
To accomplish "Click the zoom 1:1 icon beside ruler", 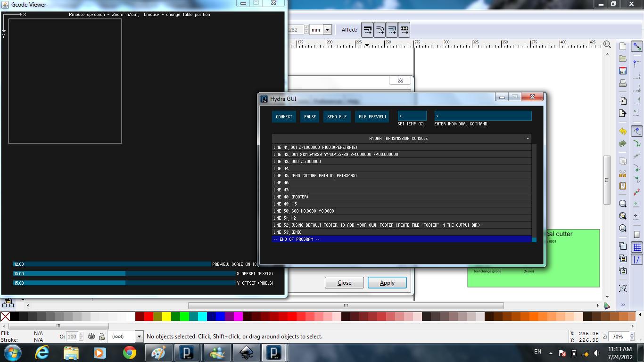I will [607, 44].
